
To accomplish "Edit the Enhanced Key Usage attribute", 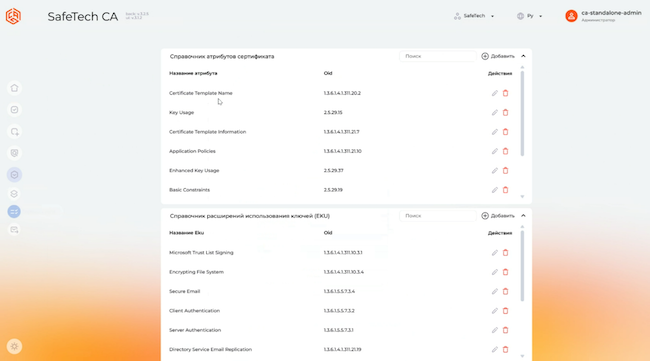I will click(495, 171).
